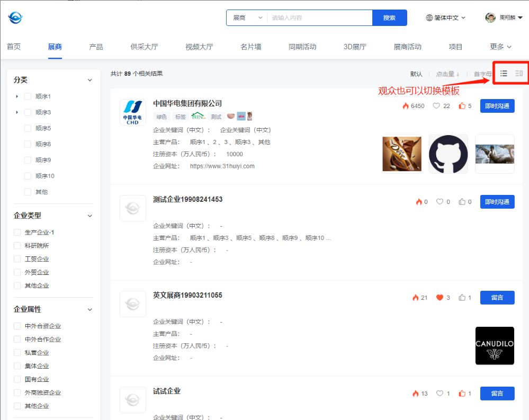Image resolution: width=529 pixels, height=420 pixels.
Task: Check the 顺序5 category checkbox
Action: click(x=28, y=128)
